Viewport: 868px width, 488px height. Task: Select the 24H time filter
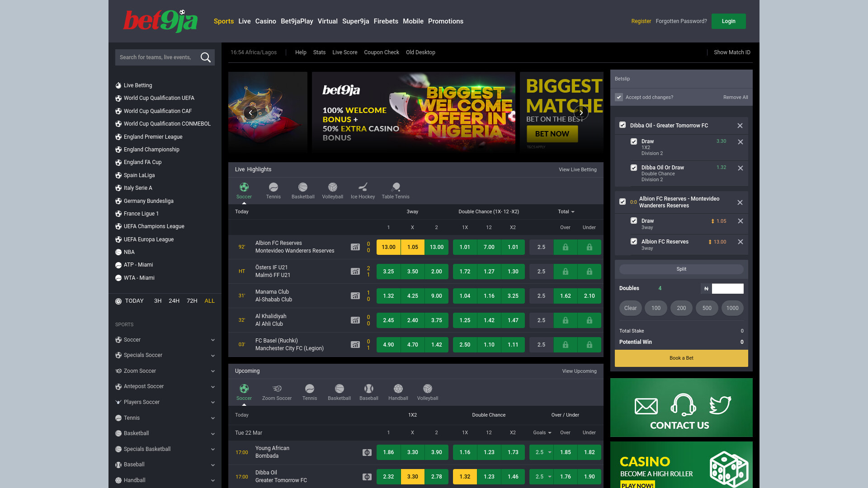174,301
